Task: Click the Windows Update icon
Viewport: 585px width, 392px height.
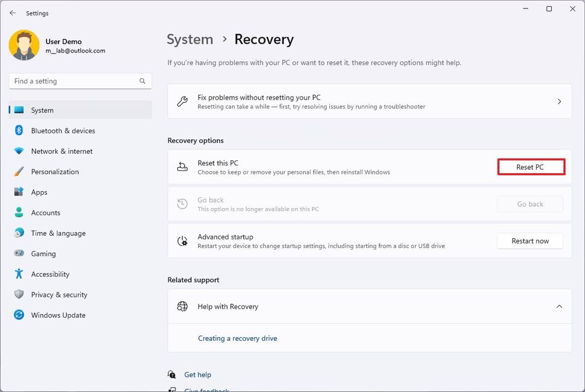Action: [x=19, y=315]
